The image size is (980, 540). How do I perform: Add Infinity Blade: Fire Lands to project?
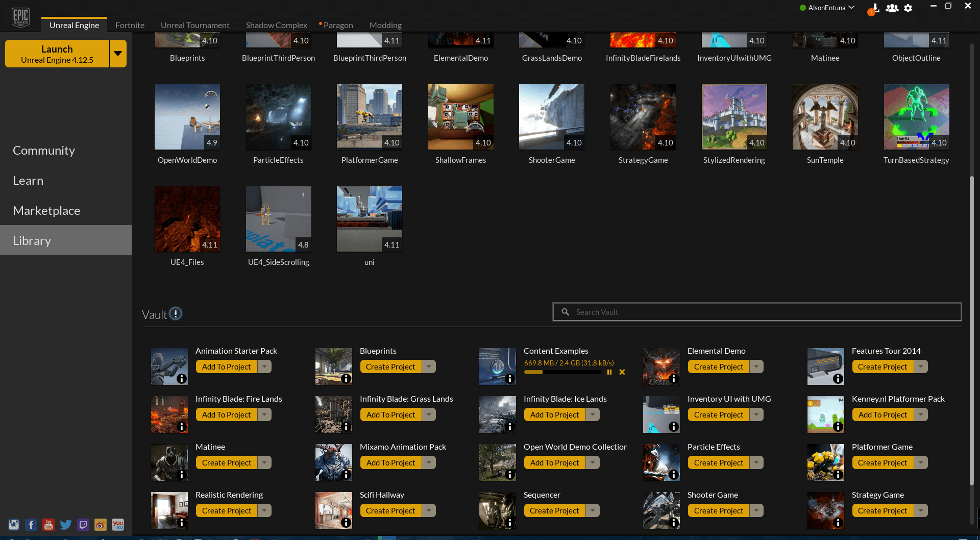(x=226, y=414)
